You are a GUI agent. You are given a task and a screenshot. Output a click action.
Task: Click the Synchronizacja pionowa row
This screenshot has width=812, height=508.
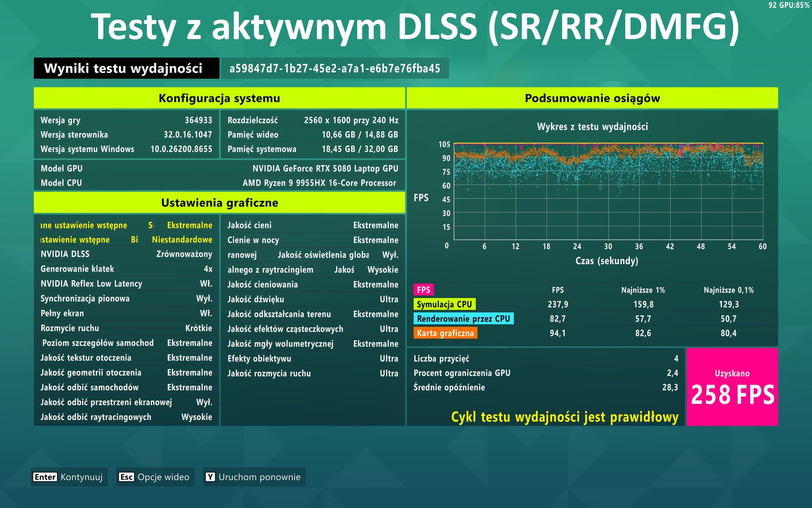point(127,298)
